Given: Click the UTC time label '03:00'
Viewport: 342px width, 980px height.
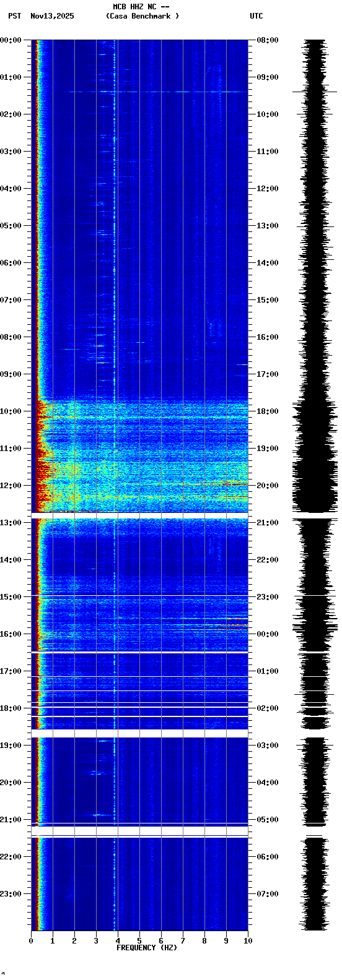Looking at the screenshot, I should pos(268,746).
